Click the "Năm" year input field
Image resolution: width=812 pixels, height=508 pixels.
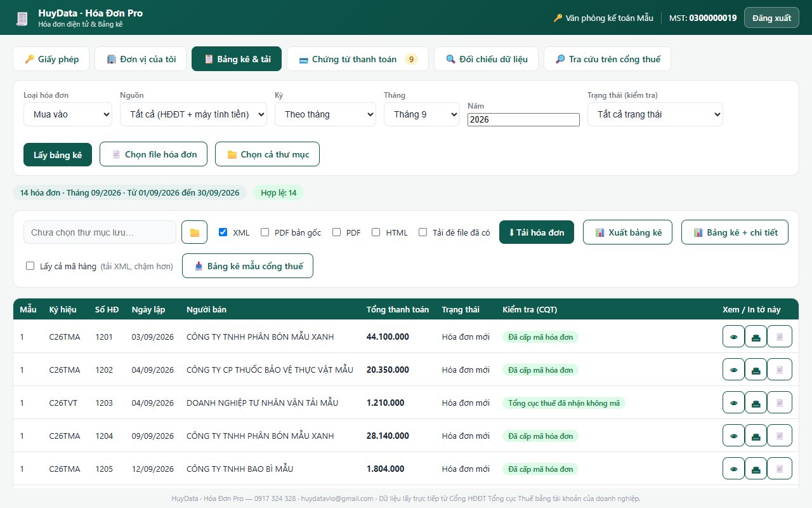pos(523,119)
